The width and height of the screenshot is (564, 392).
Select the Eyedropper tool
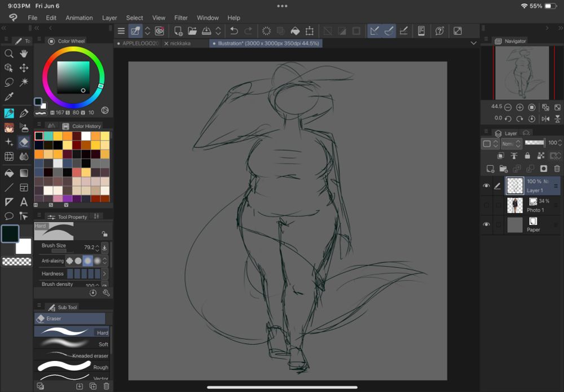(9, 97)
